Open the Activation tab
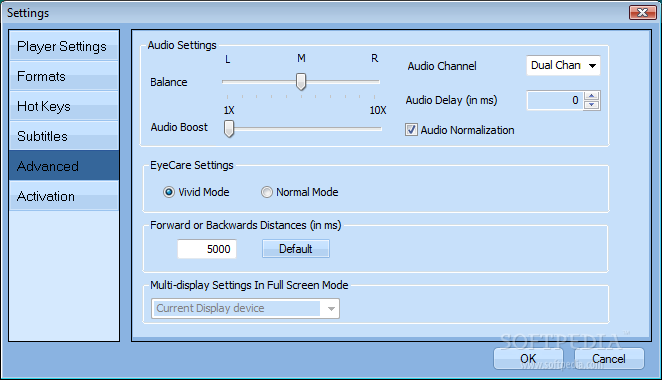The image size is (662, 380). tap(64, 196)
